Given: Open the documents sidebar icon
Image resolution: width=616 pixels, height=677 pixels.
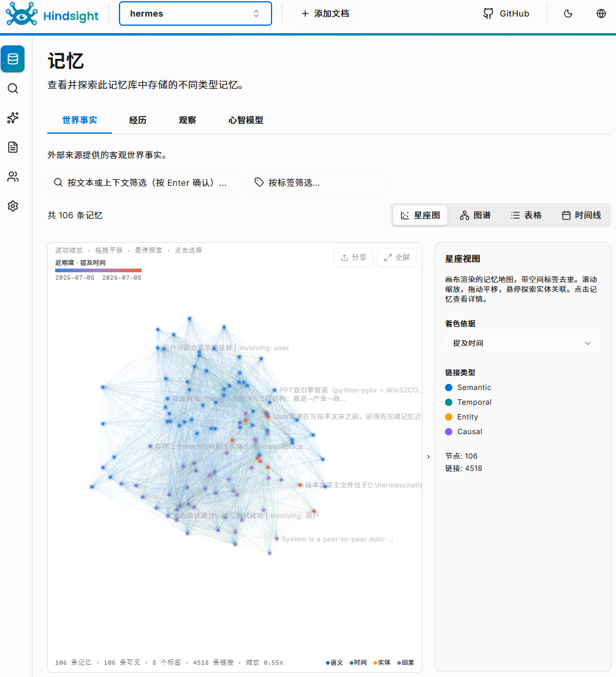Looking at the screenshot, I should 13,147.
